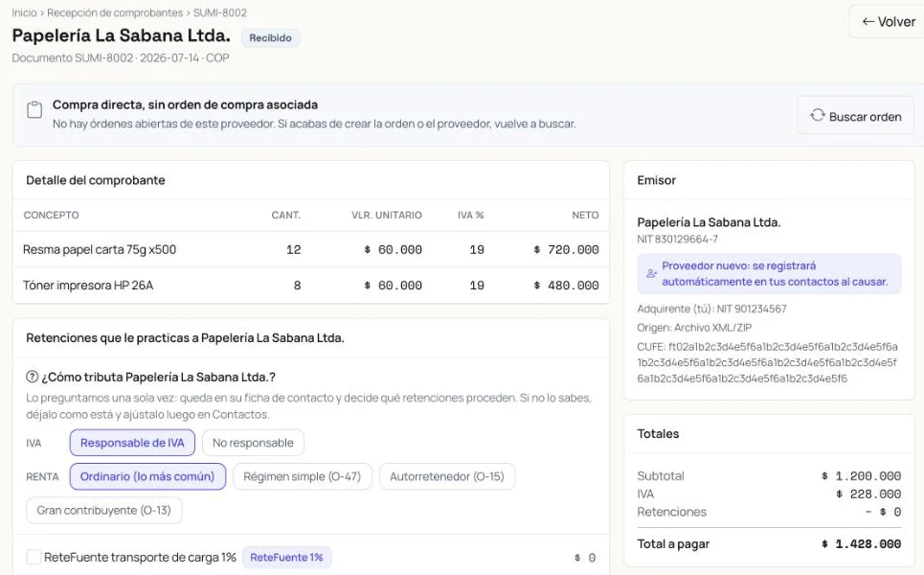Click the CONCEPTO column header

[52, 216]
